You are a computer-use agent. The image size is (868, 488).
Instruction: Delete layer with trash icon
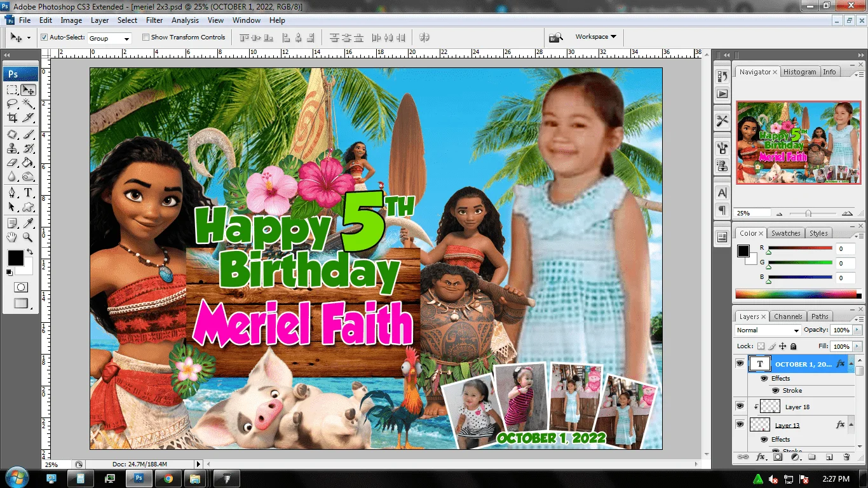coord(846,457)
